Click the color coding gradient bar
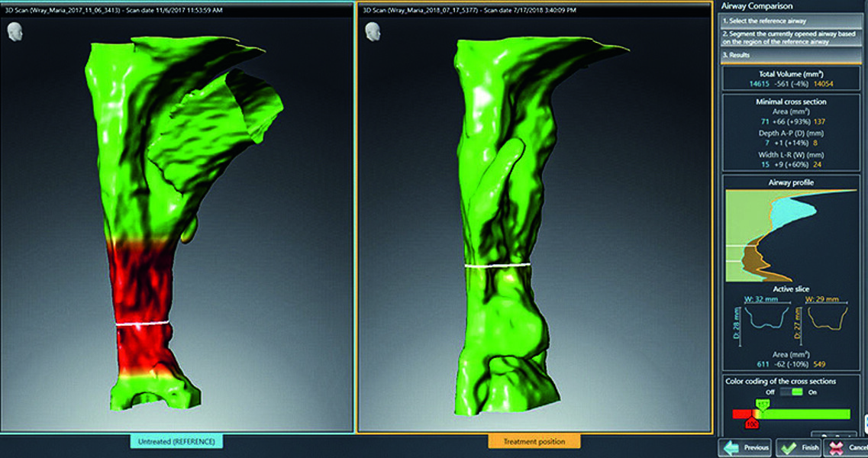868x458 pixels. (802, 413)
